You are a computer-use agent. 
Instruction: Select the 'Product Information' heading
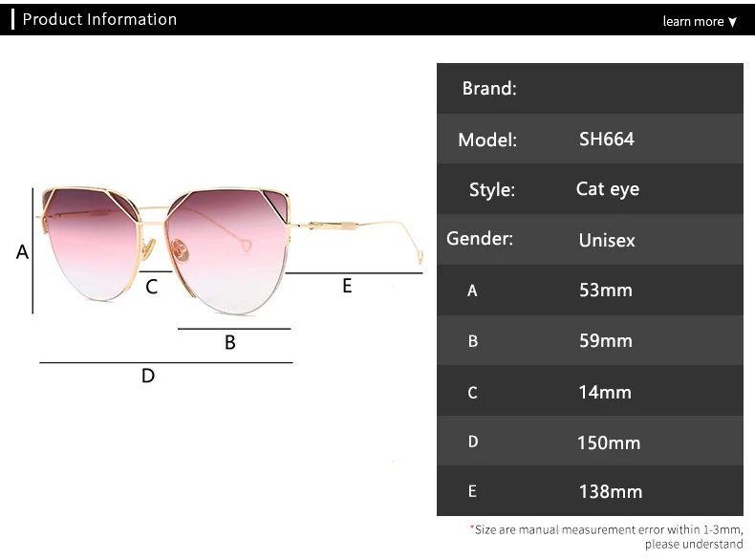click(x=99, y=19)
